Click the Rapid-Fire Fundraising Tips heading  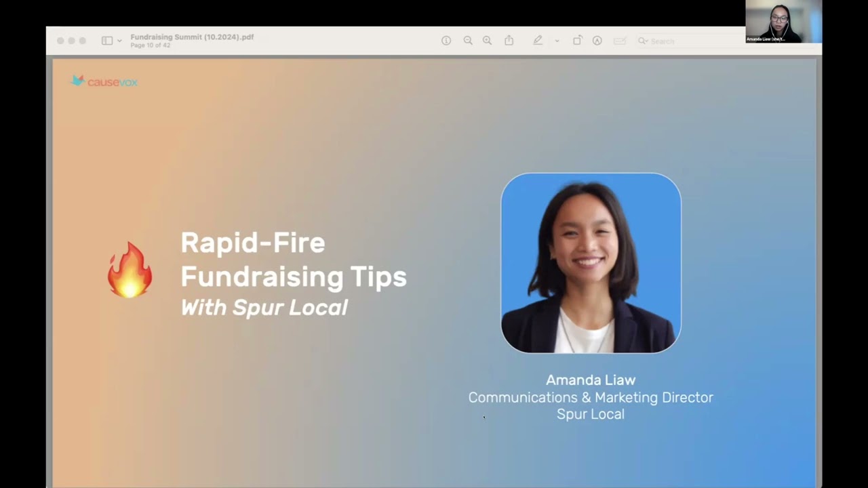point(294,260)
